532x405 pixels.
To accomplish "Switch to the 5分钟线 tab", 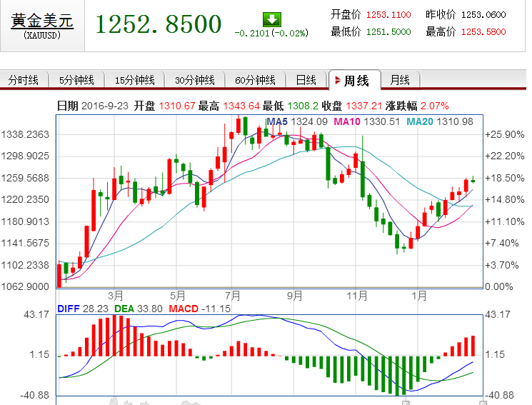I will (x=76, y=80).
